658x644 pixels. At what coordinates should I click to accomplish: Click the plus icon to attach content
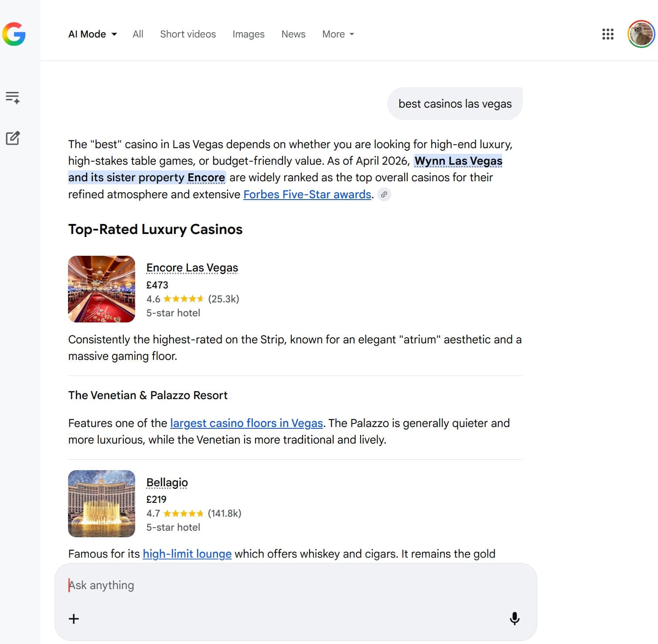coord(74,618)
